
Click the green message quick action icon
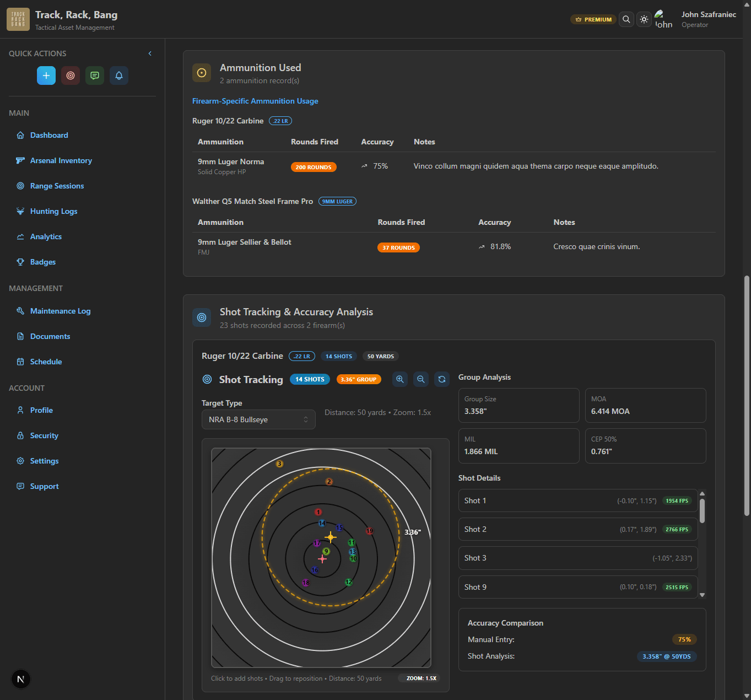click(95, 76)
